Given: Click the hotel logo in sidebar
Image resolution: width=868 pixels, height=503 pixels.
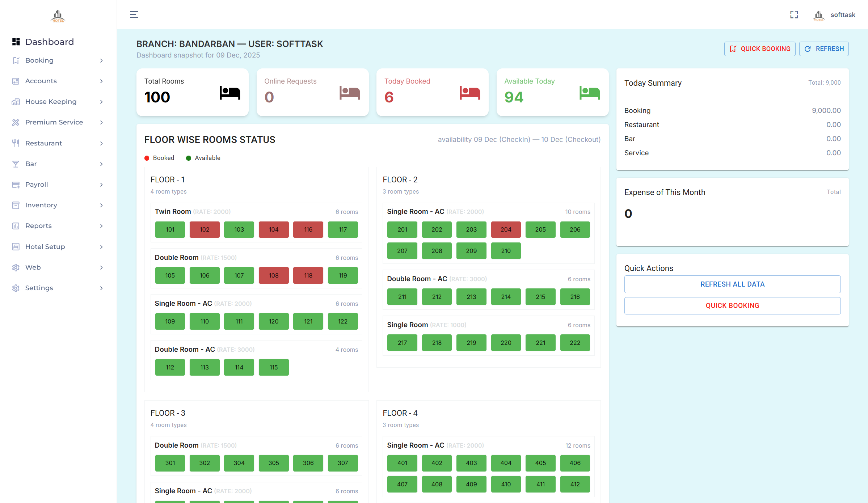Looking at the screenshot, I should tap(58, 15).
